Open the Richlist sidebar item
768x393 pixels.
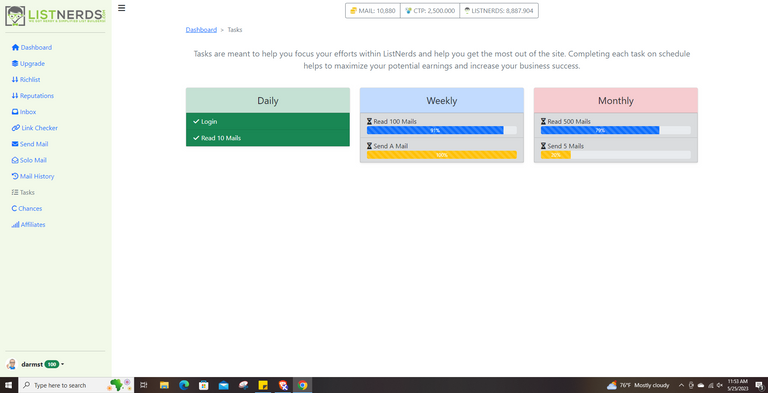26,79
